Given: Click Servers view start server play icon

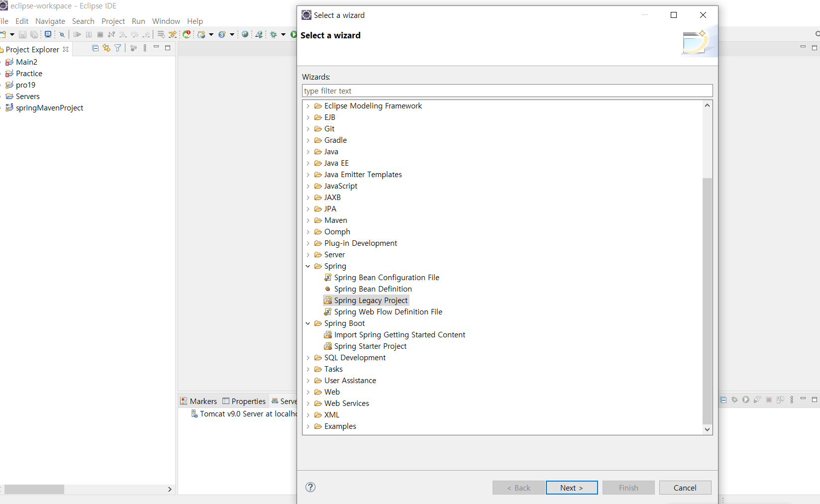Looking at the screenshot, I should 746,400.
